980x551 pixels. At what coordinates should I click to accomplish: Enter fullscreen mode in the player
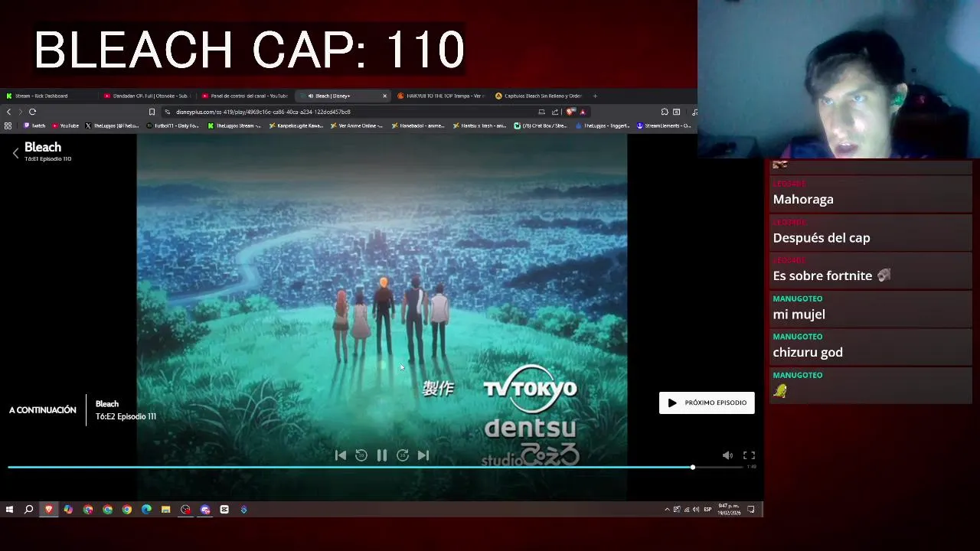tap(749, 455)
